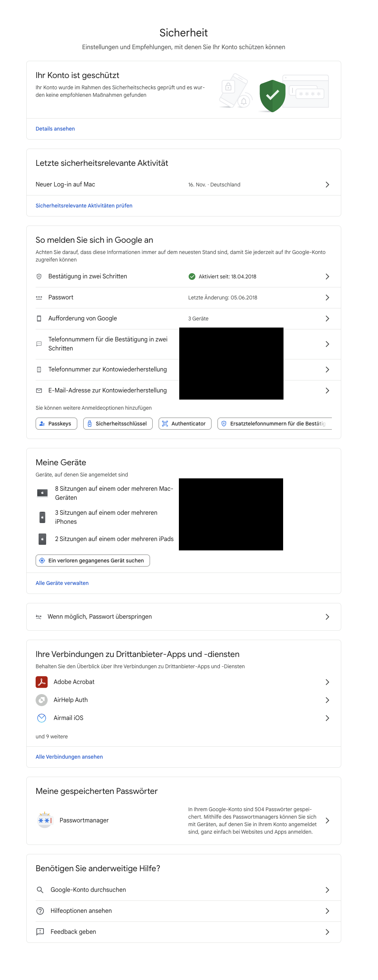Click the green security shield illustration
378x980 pixels.
272,96
